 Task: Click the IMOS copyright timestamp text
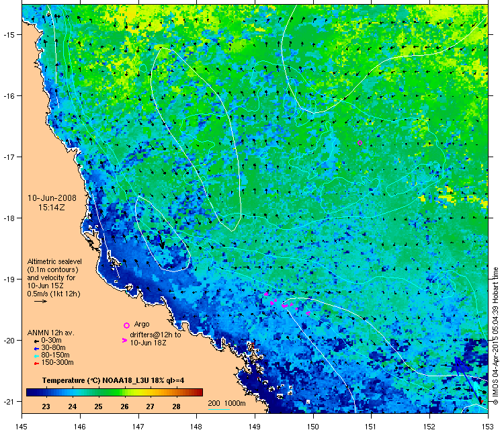tap(495, 336)
